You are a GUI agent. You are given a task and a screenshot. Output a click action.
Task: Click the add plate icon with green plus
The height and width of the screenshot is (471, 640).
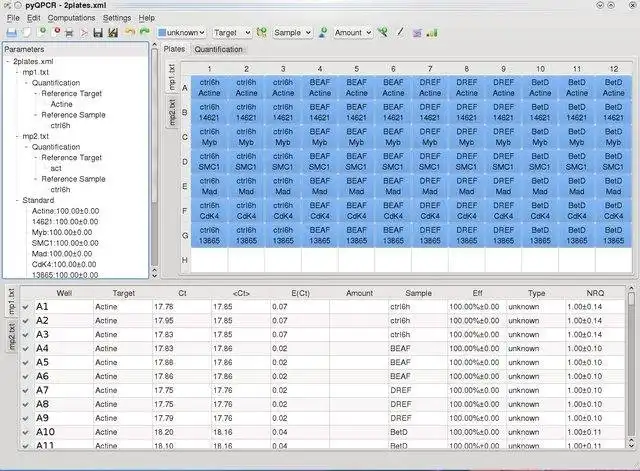coord(42,32)
